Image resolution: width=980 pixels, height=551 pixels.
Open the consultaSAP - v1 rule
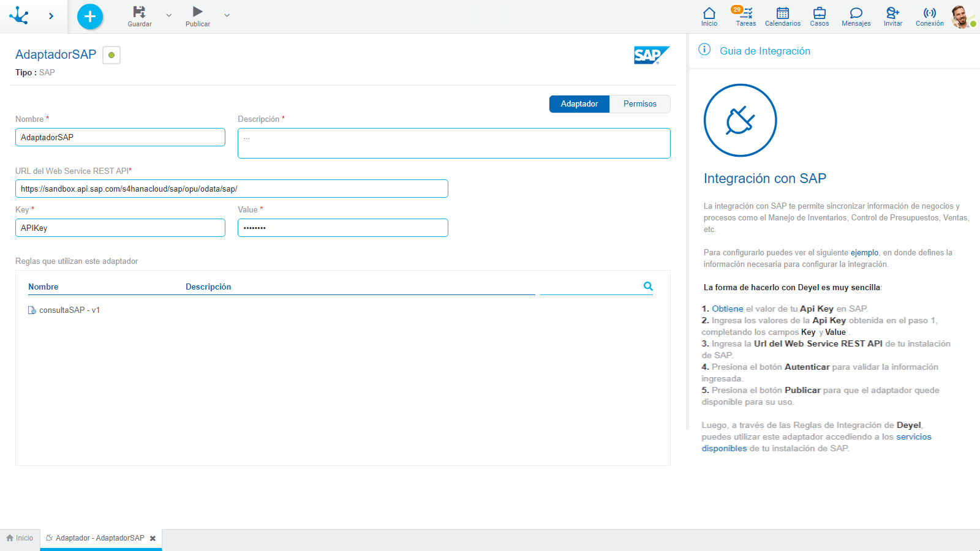pyautogui.click(x=69, y=310)
